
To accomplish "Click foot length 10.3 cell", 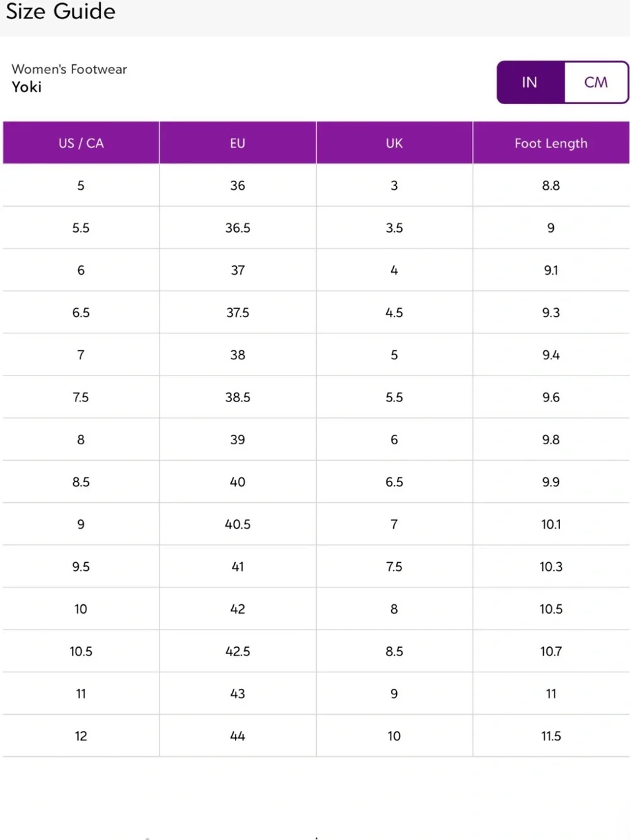I will point(551,567).
